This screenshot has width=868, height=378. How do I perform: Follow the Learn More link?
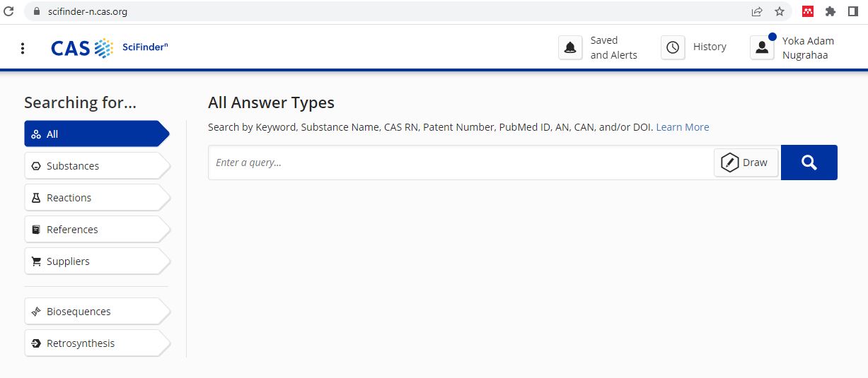[683, 127]
